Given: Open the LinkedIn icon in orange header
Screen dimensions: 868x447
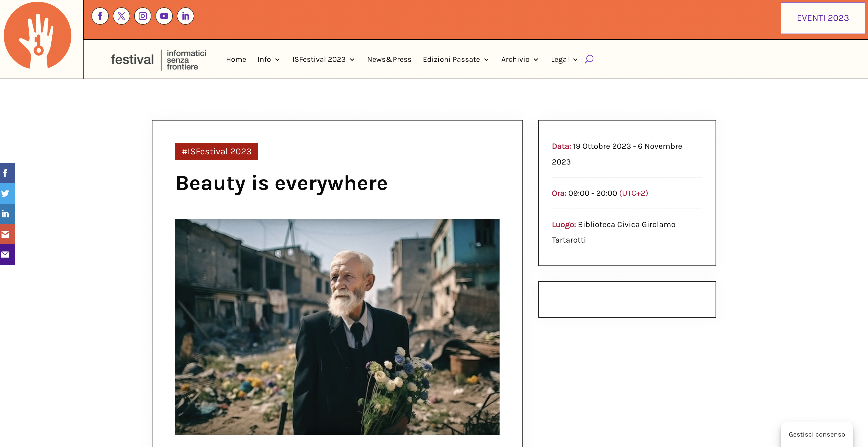Looking at the screenshot, I should (185, 16).
